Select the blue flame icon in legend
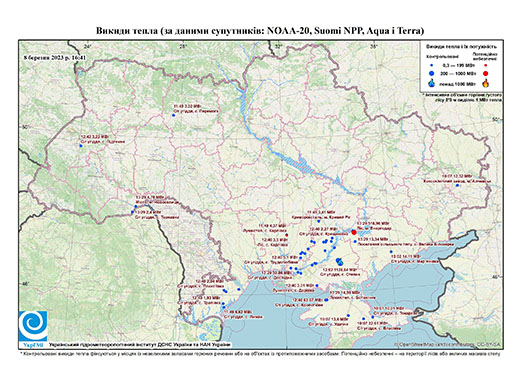This screenshot has width=520, height=368. click(432, 83)
